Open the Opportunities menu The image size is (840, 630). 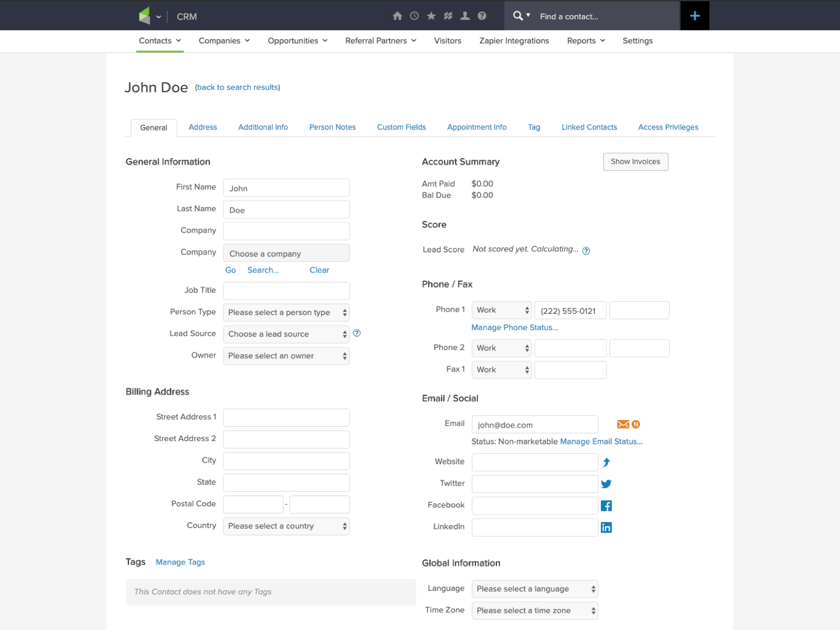click(297, 41)
